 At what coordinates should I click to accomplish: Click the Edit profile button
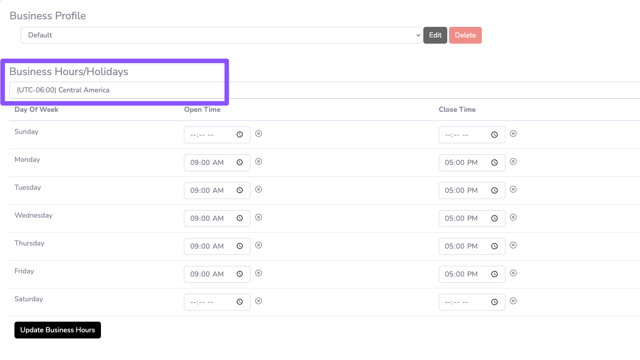pos(435,35)
